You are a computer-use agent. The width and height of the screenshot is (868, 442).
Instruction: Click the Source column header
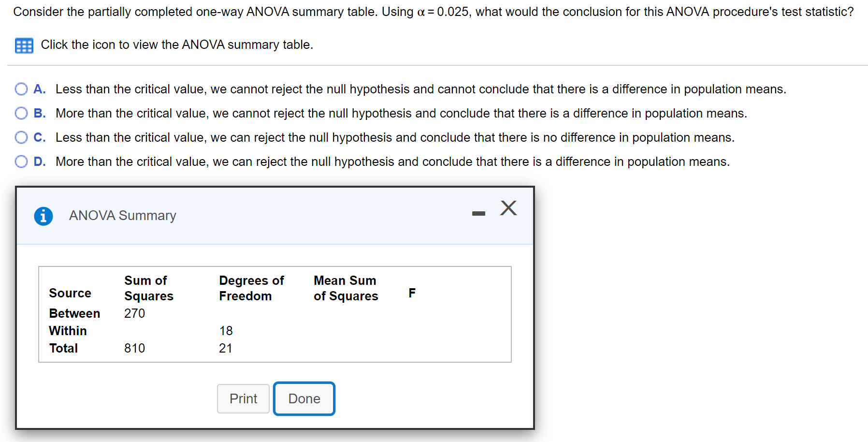70,293
